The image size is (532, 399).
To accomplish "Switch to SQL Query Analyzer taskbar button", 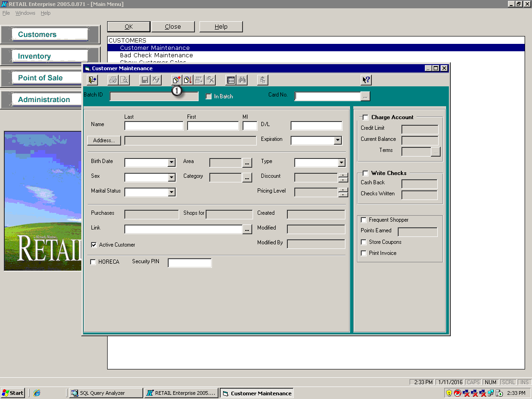I will click(x=106, y=393).
